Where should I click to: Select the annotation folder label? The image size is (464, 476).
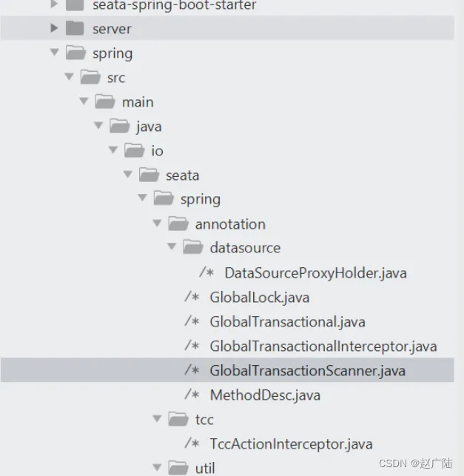tap(230, 224)
